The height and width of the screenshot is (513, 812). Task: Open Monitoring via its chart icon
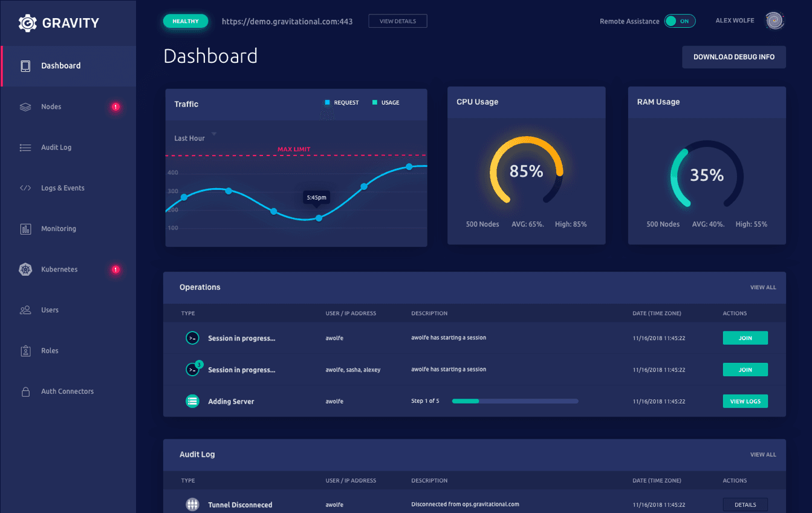[x=25, y=229]
